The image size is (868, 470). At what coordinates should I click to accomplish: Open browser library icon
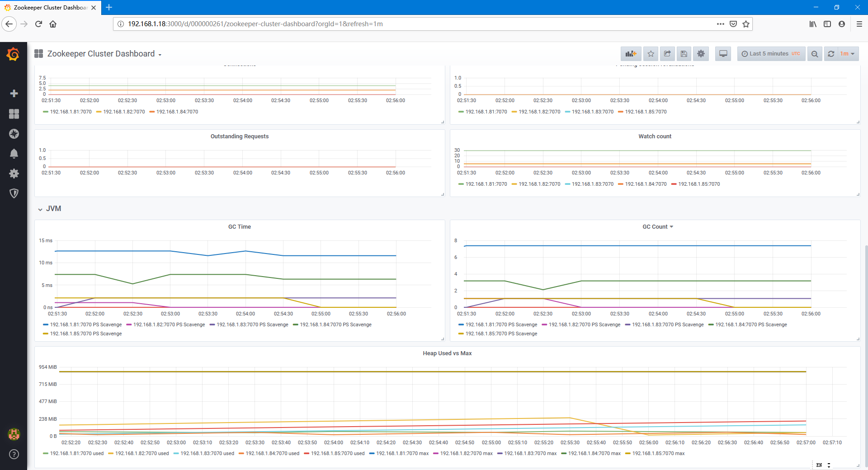tap(813, 24)
